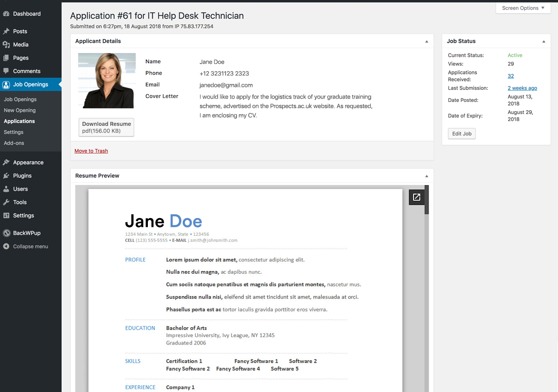Click the Move to Trash link
This screenshot has width=558, height=392.
point(91,151)
